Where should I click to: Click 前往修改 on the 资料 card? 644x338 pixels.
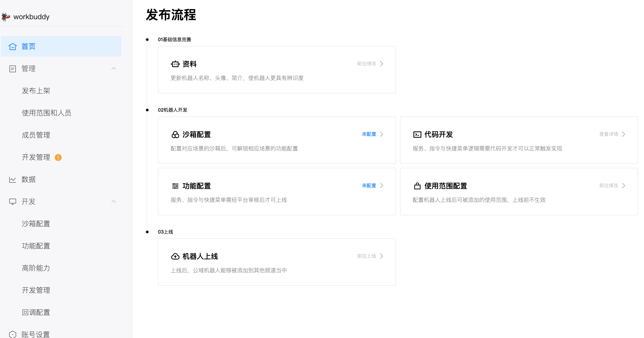pos(367,64)
